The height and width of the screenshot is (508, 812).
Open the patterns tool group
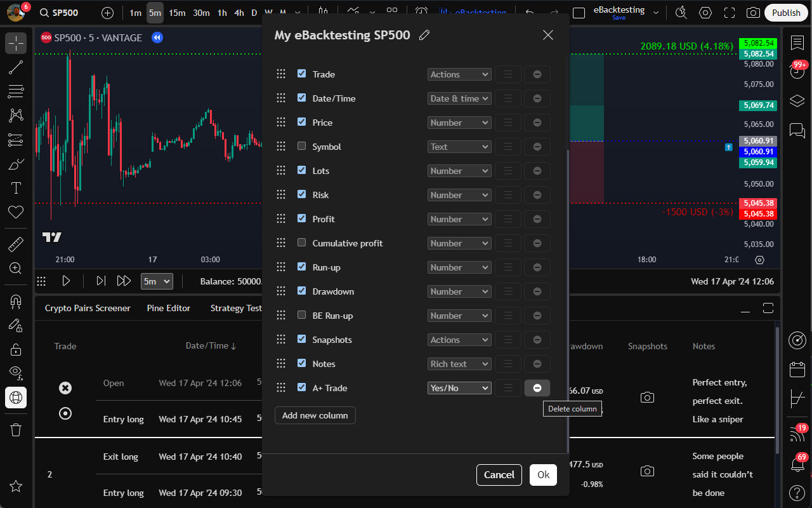[16, 116]
